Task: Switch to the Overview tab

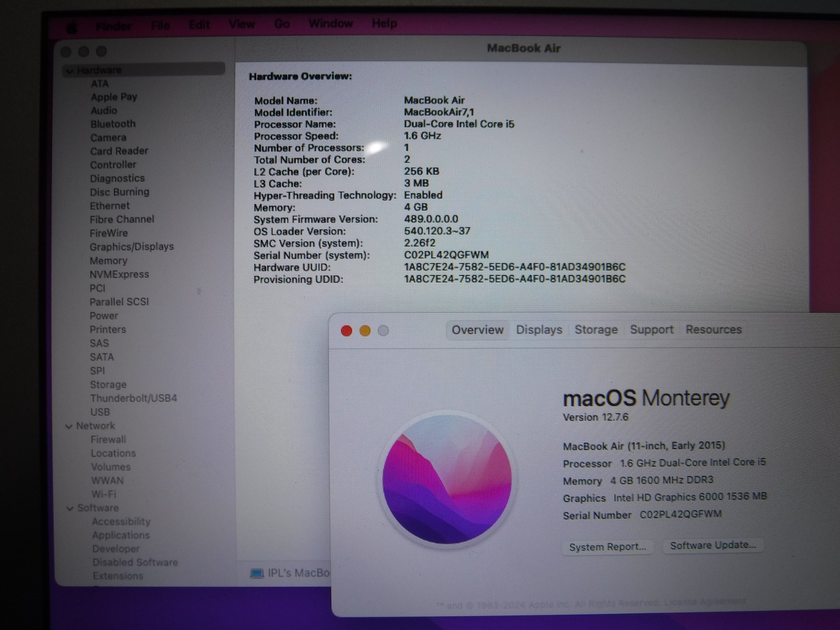Action: click(477, 330)
